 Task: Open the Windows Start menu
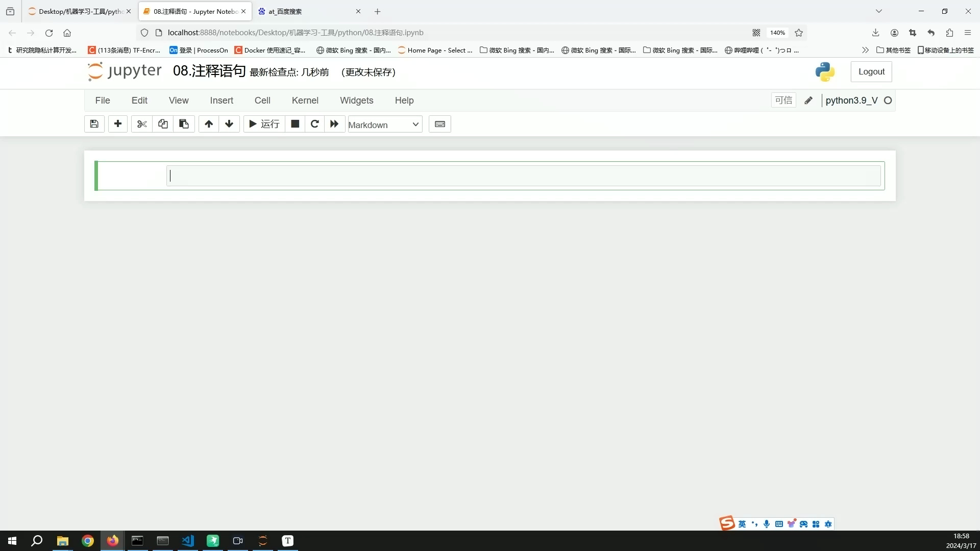point(12,541)
